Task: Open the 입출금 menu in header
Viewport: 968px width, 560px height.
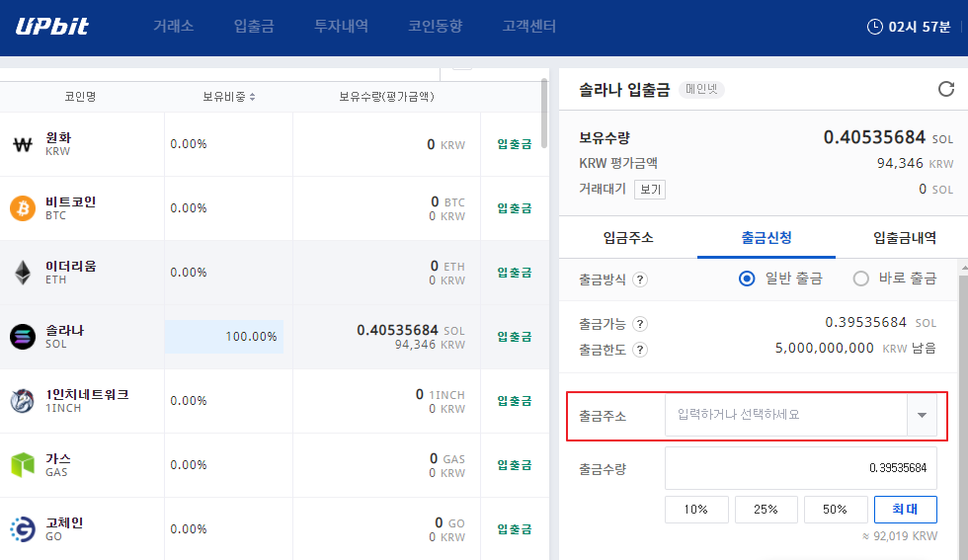Action: click(254, 26)
